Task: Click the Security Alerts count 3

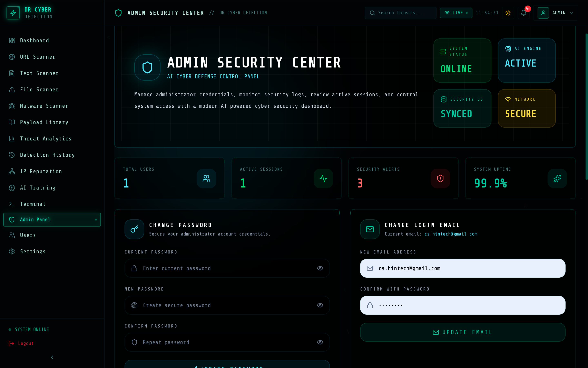Action: pos(360,183)
